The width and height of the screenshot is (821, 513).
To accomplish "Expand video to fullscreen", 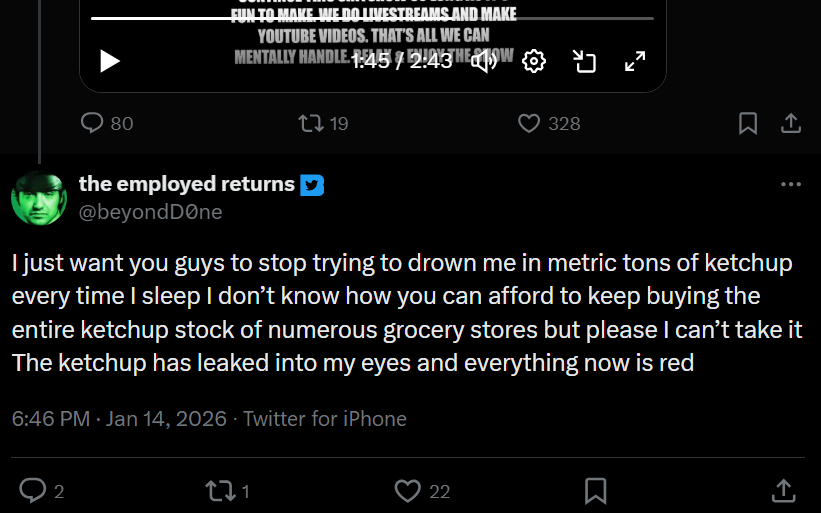I will (635, 61).
